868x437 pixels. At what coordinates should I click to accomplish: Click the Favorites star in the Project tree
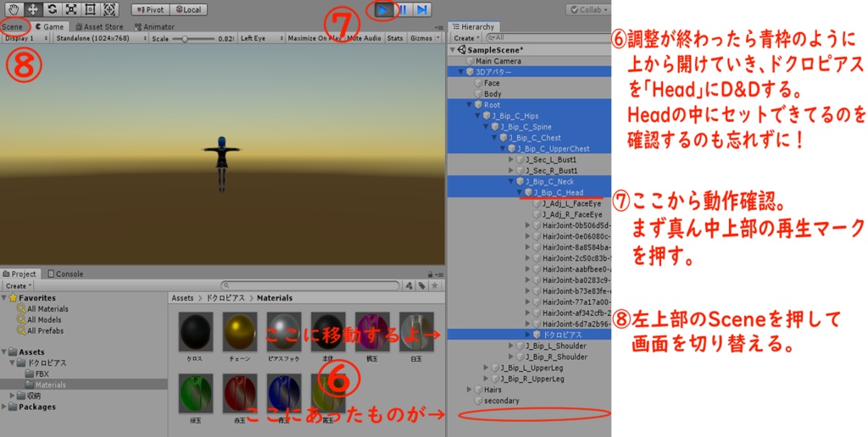(13, 298)
